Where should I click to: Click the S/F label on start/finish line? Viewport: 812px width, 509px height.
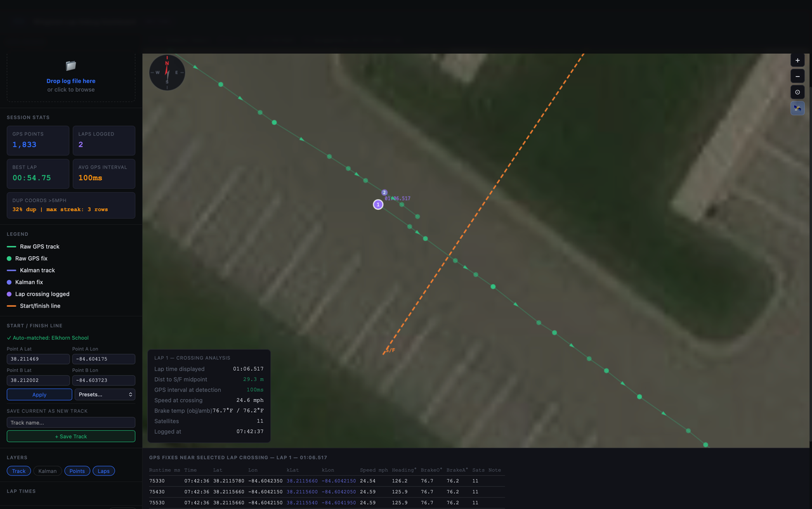tap(390, 350)
